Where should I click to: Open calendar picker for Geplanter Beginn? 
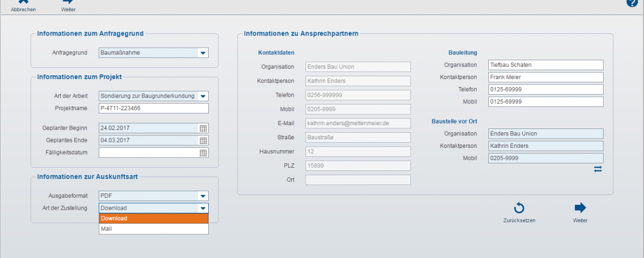[203, 128]
